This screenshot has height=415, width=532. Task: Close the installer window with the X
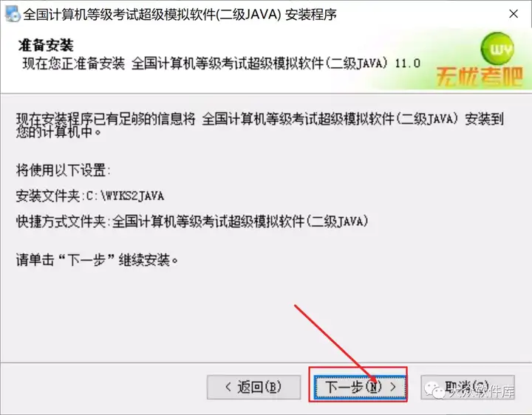point(514,14)
